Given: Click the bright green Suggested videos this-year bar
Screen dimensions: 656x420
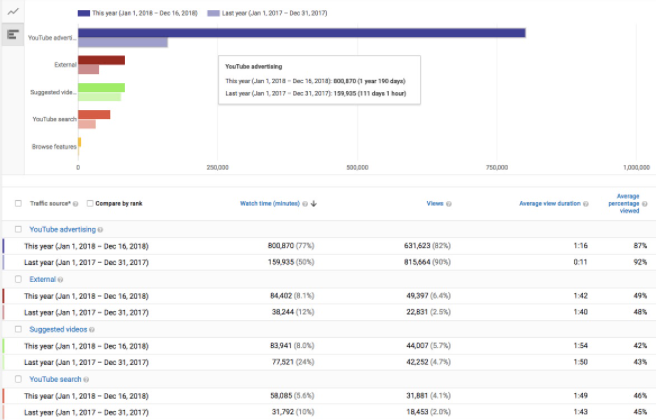Looking at the screenshot, I should click(x=101, y=87).
